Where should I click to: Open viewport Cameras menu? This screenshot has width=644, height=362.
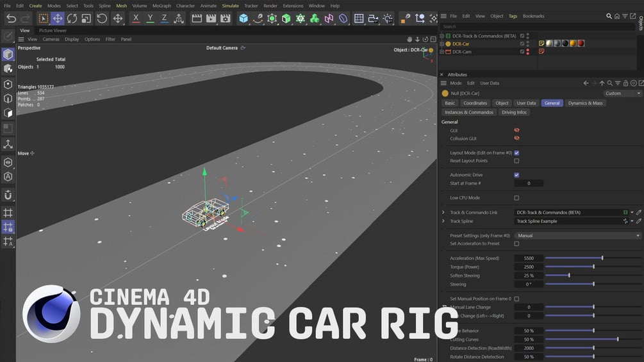pos(51,39)
